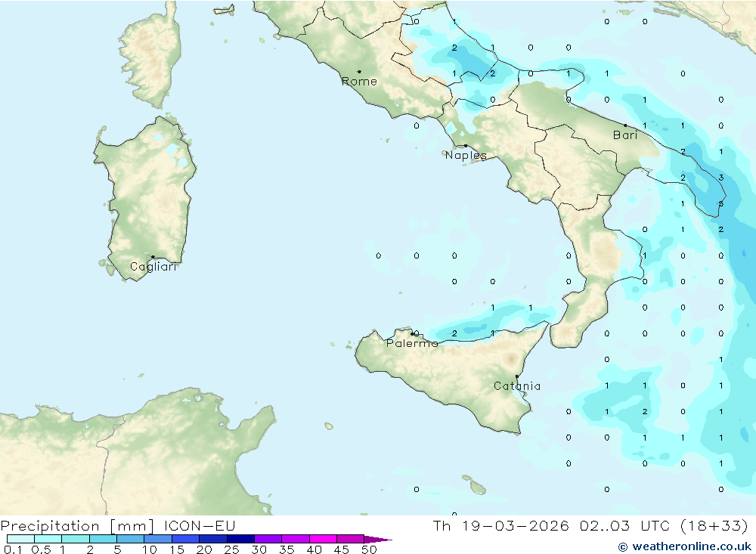This screenshot has height=554, width=756.
Task: Click the ICON-EU model name text
Action: point(200,525)
